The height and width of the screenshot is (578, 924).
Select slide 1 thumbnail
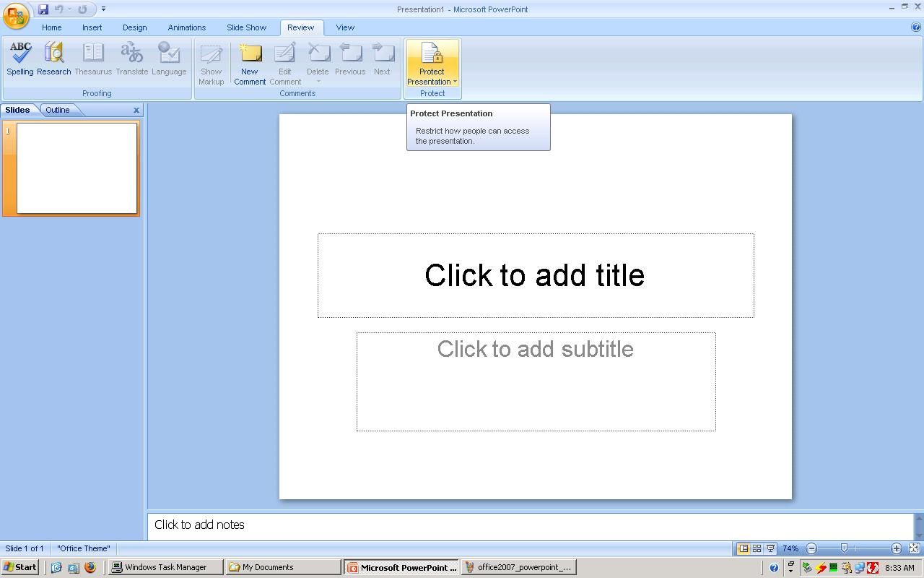pyautogui.click(x=77, y=168)
